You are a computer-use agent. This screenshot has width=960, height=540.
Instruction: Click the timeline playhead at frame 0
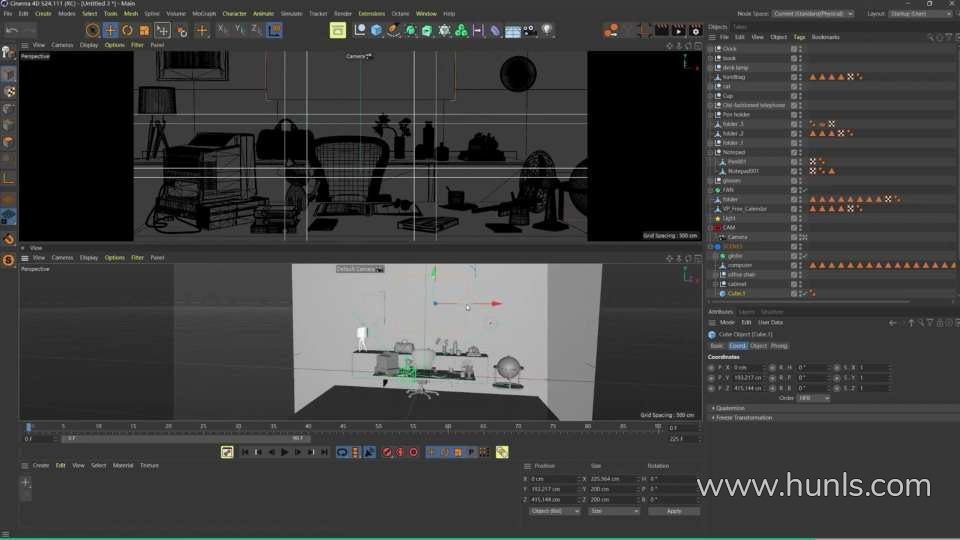[x=29, y=426]
